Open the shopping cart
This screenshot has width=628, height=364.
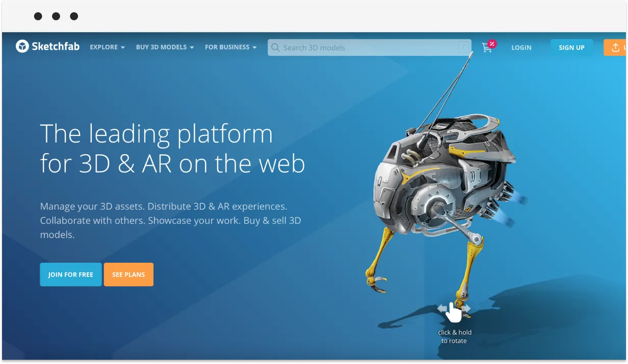[488, 47]
